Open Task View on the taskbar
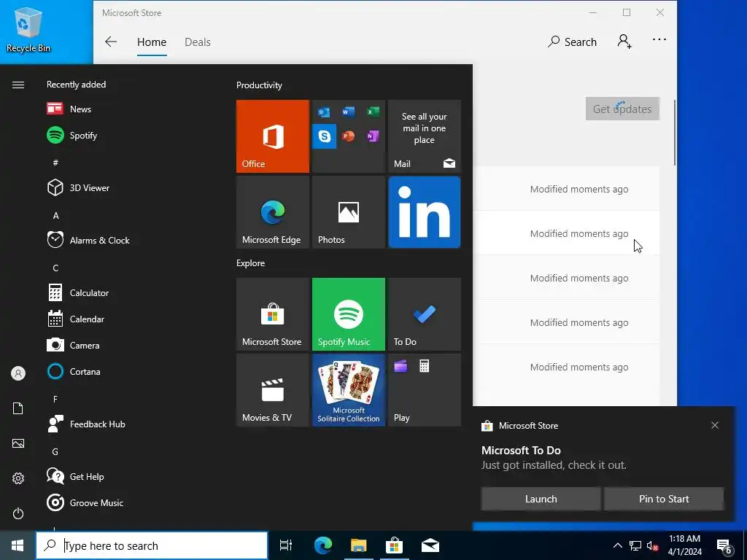Viewport: 747px width, 560px height. (286, 545)
